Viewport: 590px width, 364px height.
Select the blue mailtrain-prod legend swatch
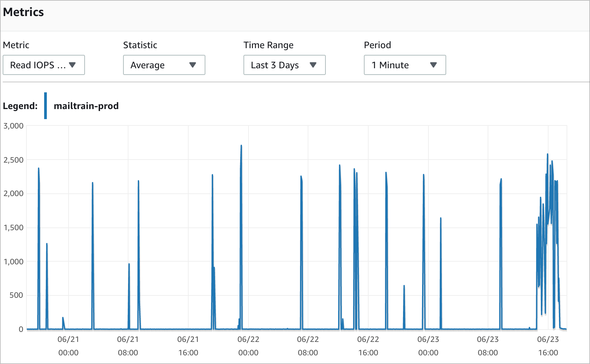[x=45, y=106]
